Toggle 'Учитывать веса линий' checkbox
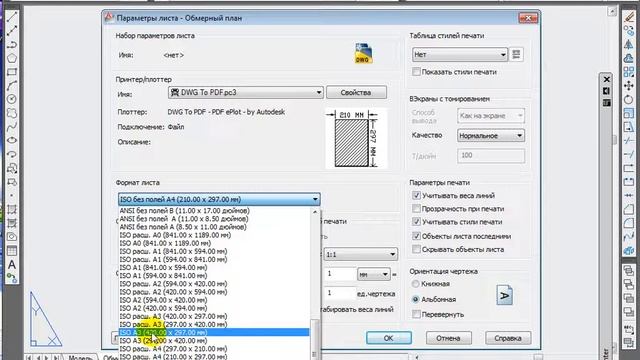Screen dimensions: 640x360 pos(416,196)
